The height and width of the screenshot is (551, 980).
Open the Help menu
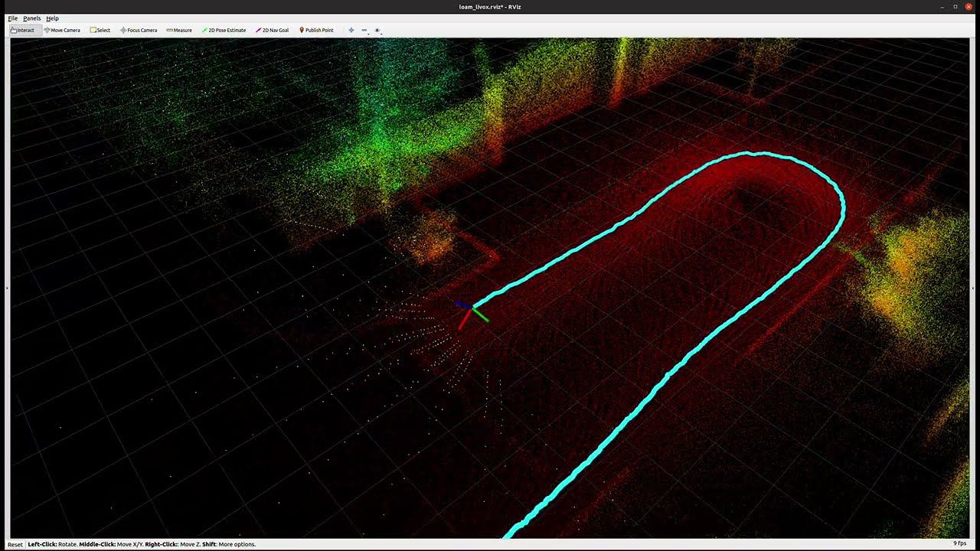tap(52, 18)
